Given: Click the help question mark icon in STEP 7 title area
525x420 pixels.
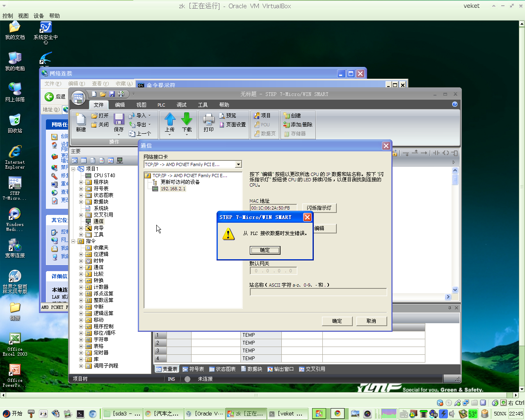Looking at the screenshot, I should 454,104.
